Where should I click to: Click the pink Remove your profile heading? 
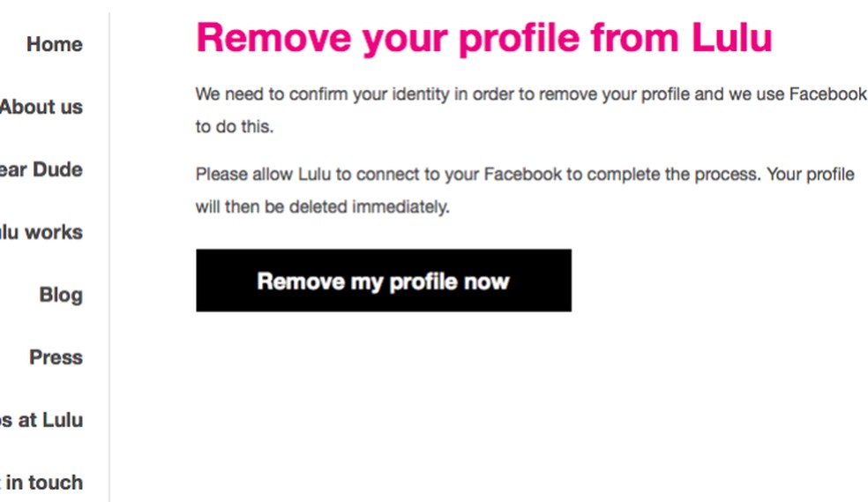(x=483, y=37)
